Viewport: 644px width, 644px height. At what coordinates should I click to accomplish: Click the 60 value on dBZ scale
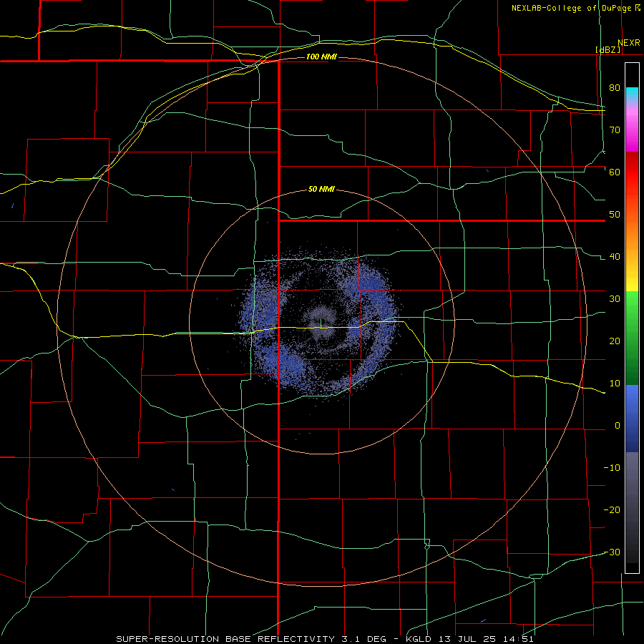(x=615, y=172)
